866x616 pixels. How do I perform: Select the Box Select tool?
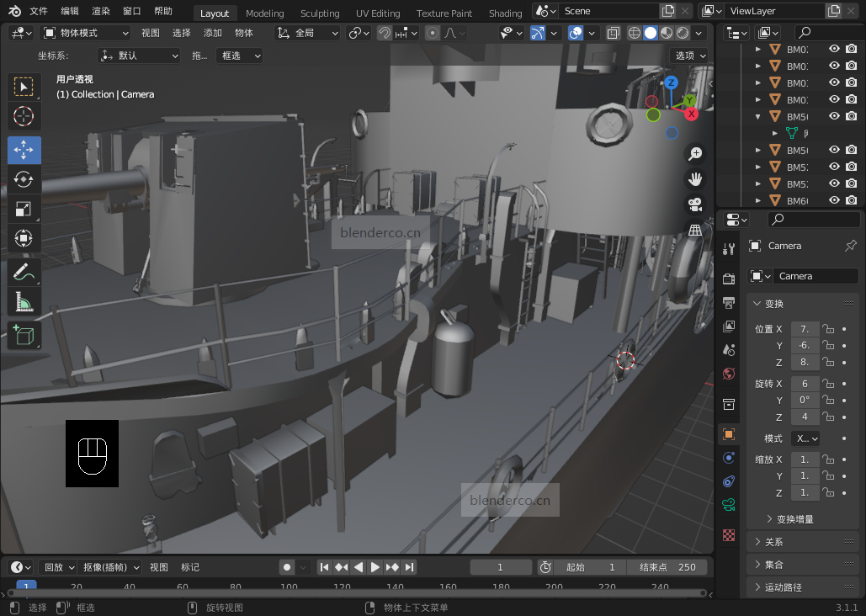click(x=24, y=87)
